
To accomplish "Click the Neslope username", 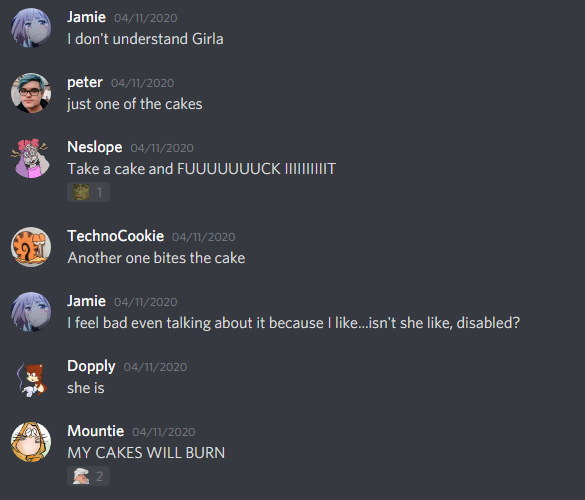I will tap(95, 147).
